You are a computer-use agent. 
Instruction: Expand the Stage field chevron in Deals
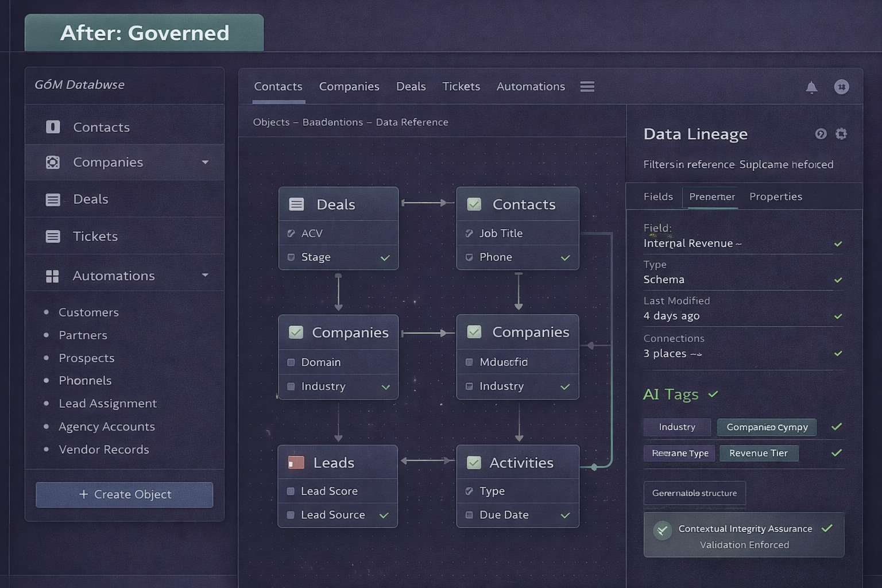click(385, 258)
